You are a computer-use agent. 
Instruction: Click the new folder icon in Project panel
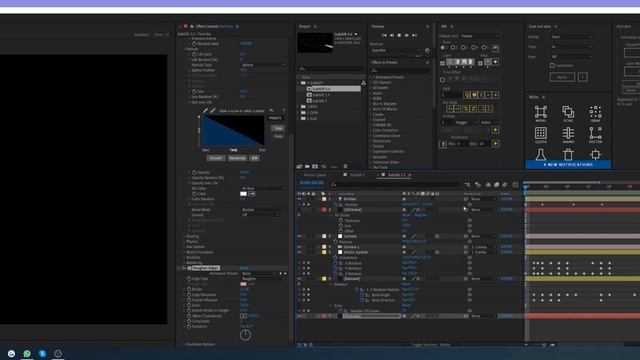click(x=307, y=167)
